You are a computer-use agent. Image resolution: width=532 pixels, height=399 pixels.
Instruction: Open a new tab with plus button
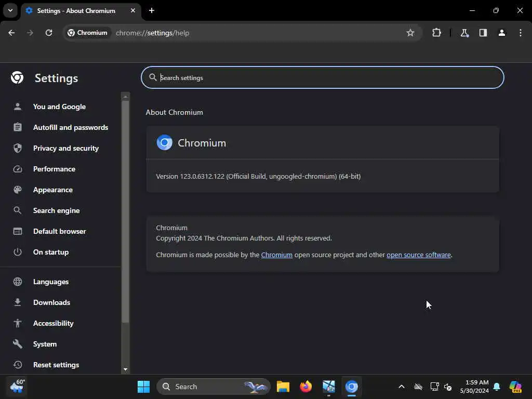click(152, 10)
